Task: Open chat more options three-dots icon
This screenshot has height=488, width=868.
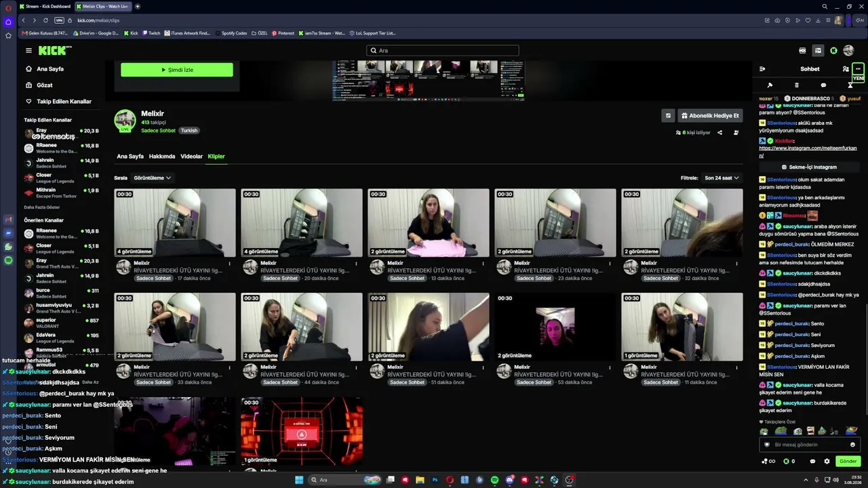Action: click(858, 69)
